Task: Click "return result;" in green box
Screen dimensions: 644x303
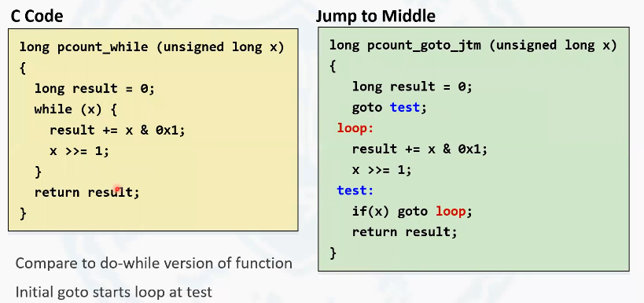Action: pos(404,232)
